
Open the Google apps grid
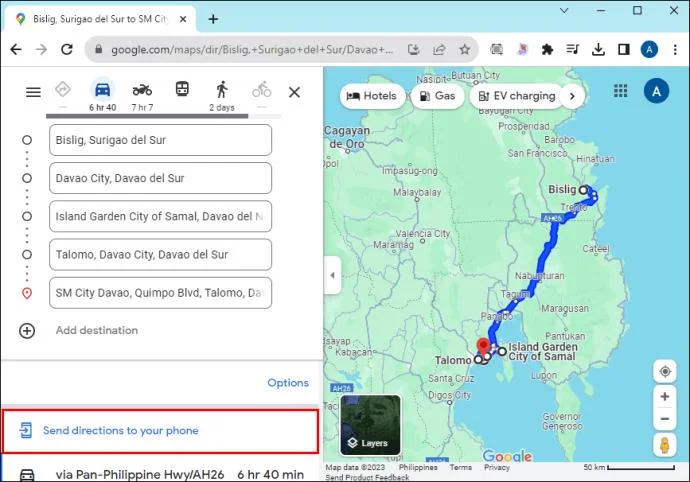tap(620, 91)
